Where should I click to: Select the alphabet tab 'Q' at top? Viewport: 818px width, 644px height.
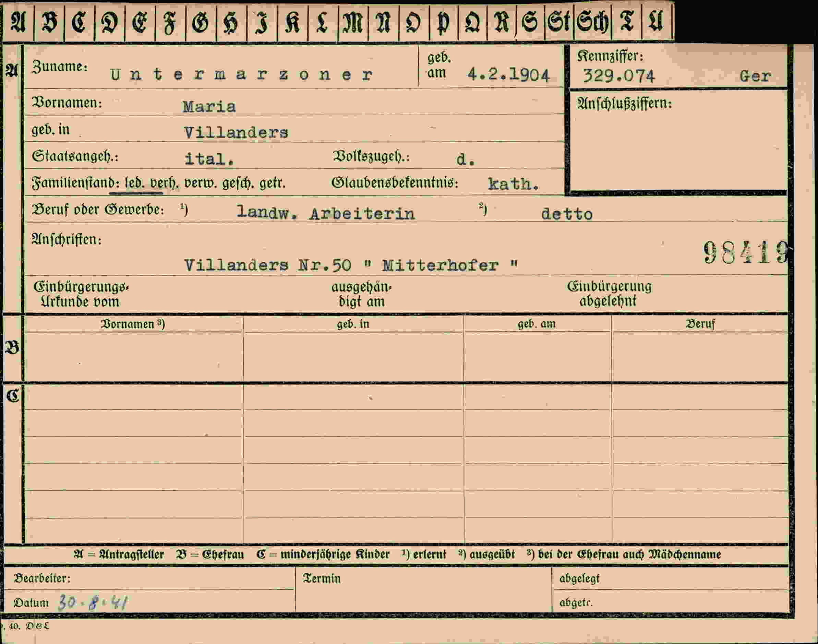click(472, 22)
